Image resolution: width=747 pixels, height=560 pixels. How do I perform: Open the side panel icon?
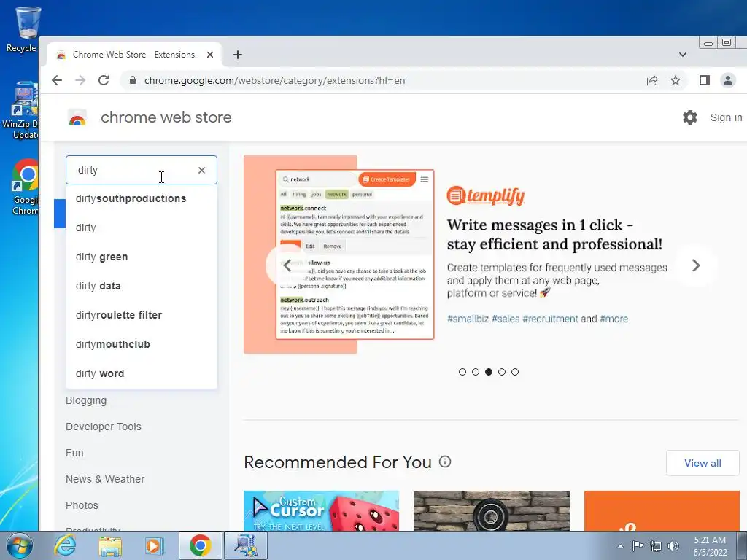(705, 80)
